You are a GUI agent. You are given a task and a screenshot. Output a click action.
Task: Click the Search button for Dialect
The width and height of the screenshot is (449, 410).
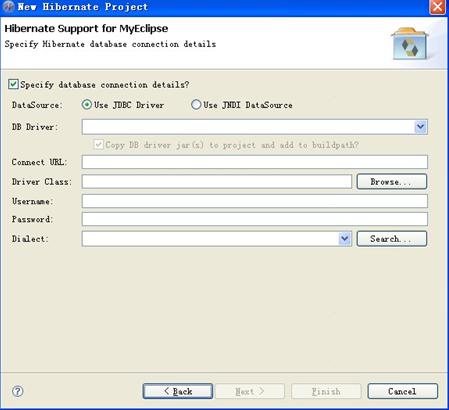(x=392, y=239)
